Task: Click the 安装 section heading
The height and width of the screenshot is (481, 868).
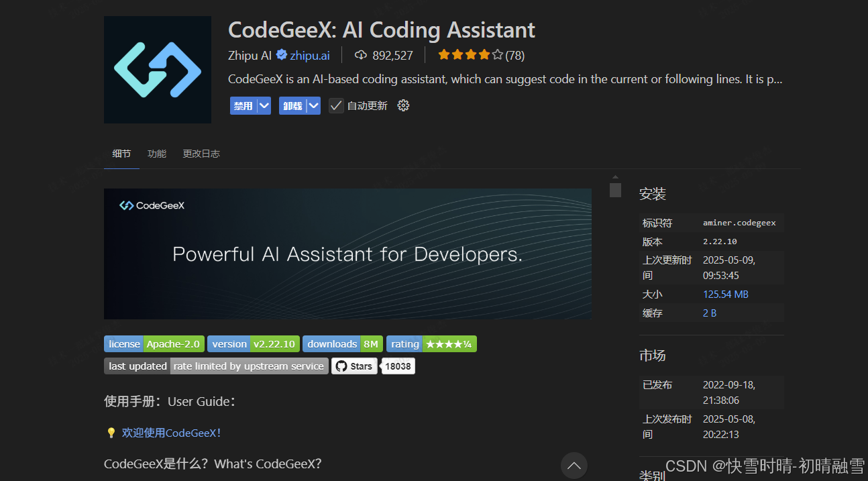Action: pyautogui.click(x=653, y=194)
